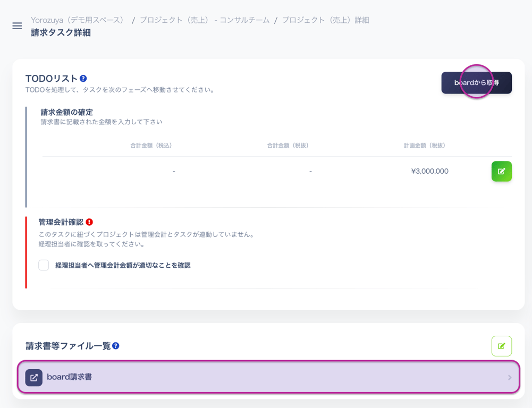
Task: Navigate to プロジェクト(売上)詳細 breadcrumb
Action: pyautogui.click(x=326, y=20)
